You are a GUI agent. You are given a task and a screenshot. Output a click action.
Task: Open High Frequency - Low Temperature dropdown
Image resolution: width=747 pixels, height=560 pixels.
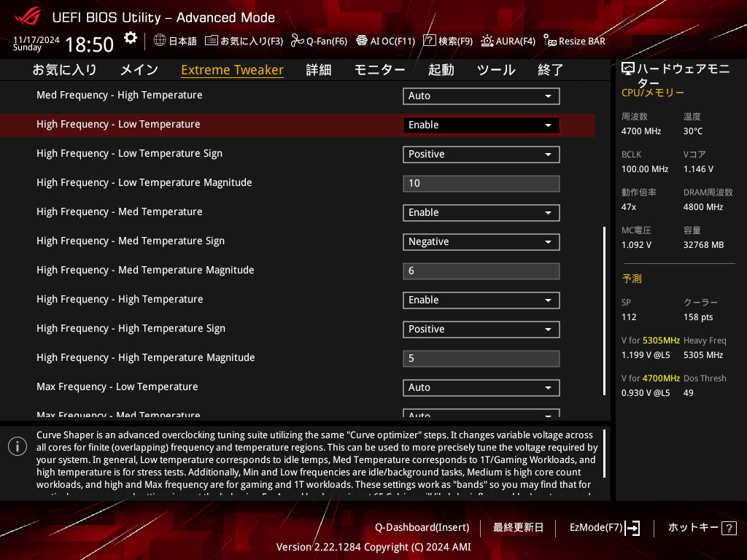(x=481, y=125)
